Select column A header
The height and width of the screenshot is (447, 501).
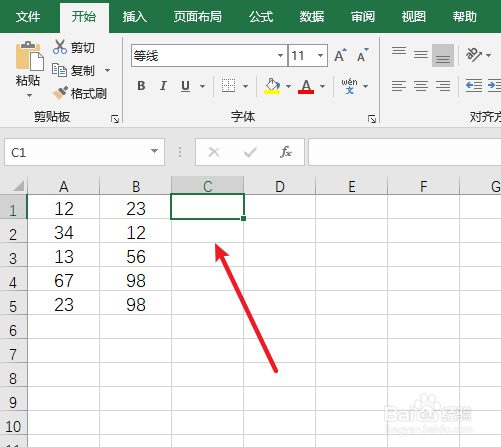pyautogui.click(x=63, y=186)
